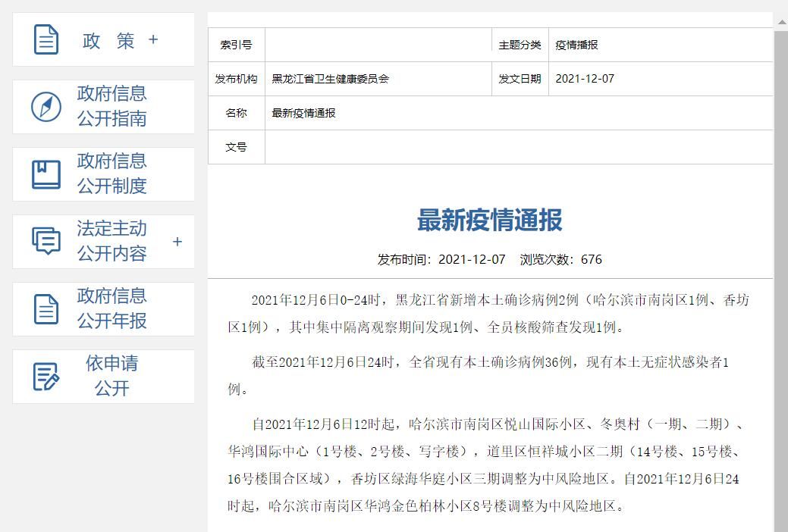Image resolution: width=788 pixels, height=532 pixels.
Task: Click the 疫情播报 topic category value
Action: 576,45
